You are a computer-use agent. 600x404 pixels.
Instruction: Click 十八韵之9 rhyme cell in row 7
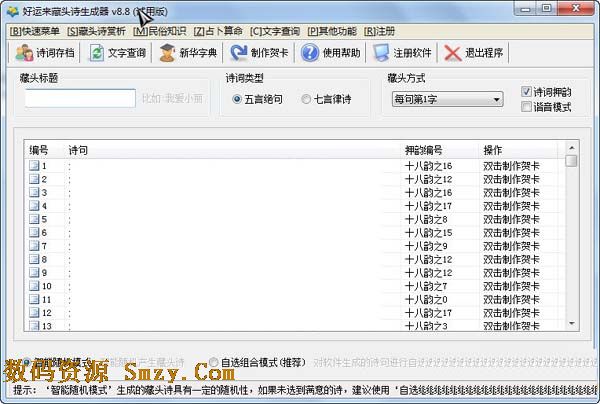click(426, 246)
